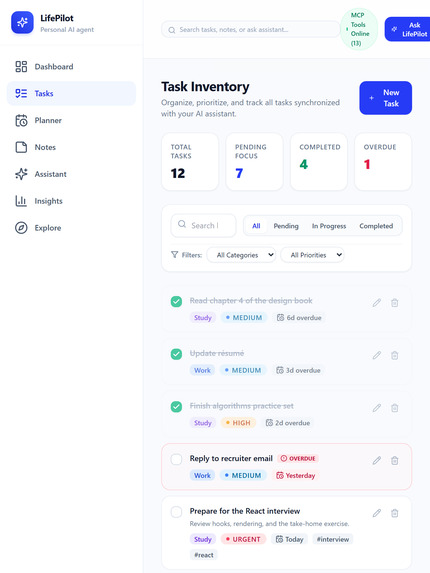Select Tasks in the sidebar
The height and width of the screenshot is (573, 430).
(71, 94)
